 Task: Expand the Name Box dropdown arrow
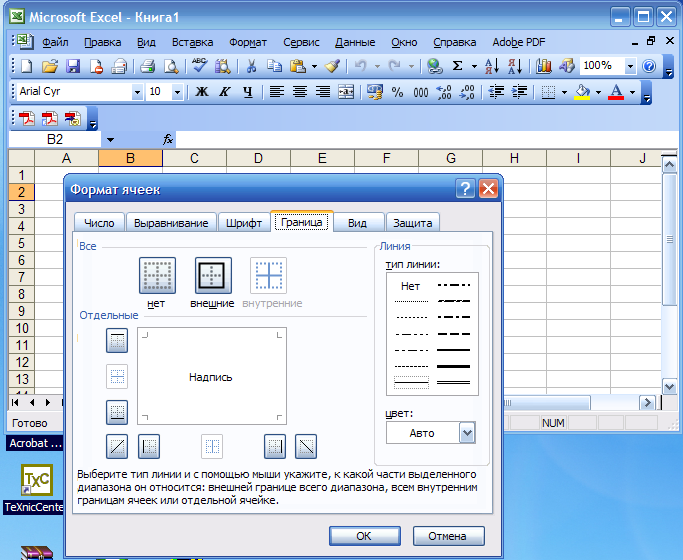(x=110, y=140)
